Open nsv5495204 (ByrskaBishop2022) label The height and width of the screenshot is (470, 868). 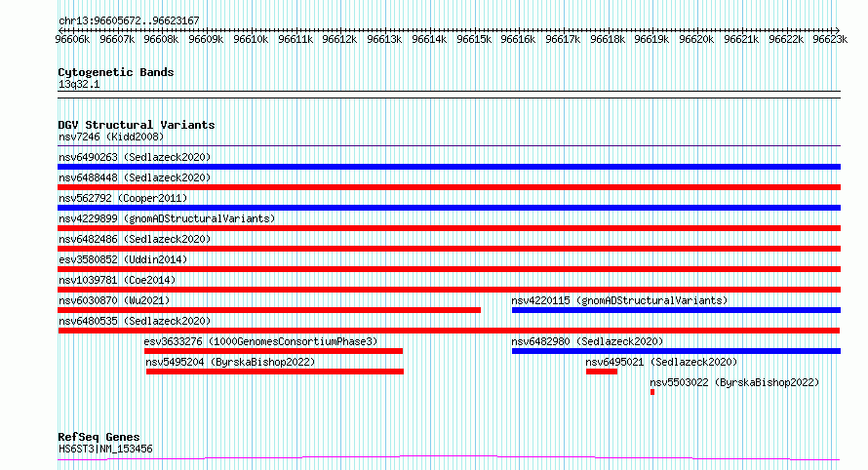230,362
